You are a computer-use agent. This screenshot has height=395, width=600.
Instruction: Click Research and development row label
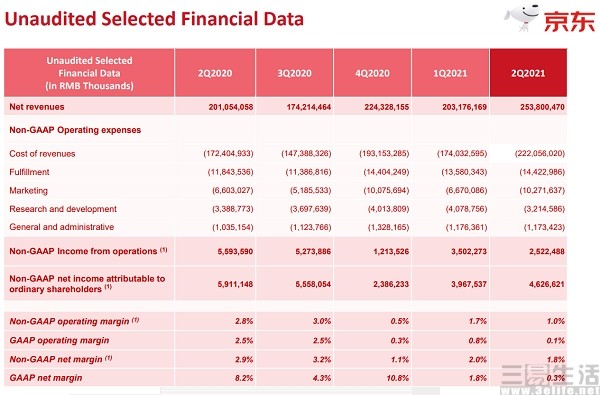coord(63,209)
